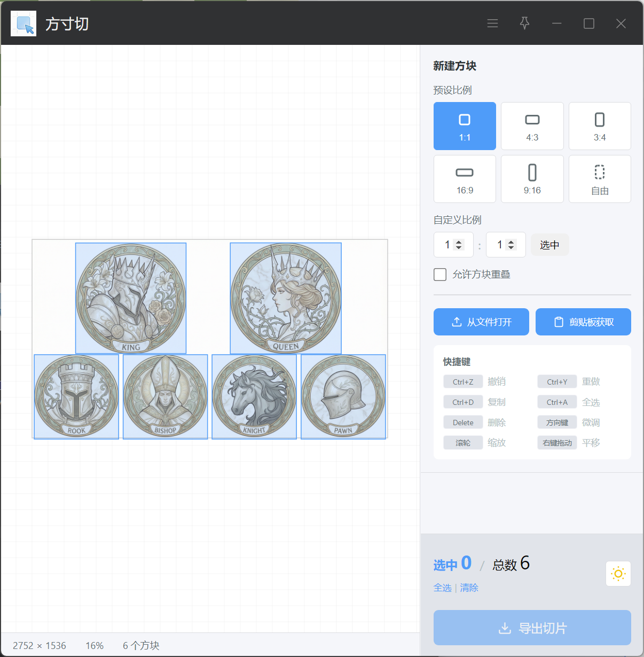Click 剪贴板获取 to paste from clipboard
Image resolution: width=644 pixels, height=657 pixels.
coord(583,322)
